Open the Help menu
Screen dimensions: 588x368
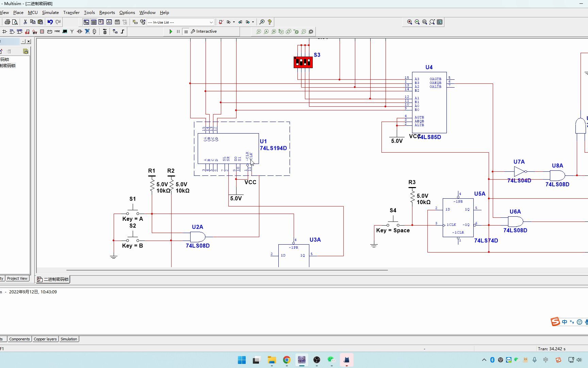point(164,12)
